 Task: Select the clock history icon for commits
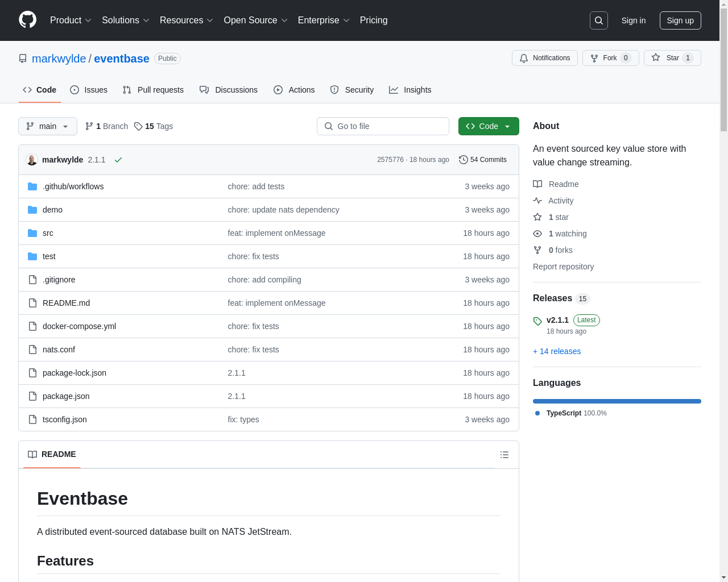point(464,160)
